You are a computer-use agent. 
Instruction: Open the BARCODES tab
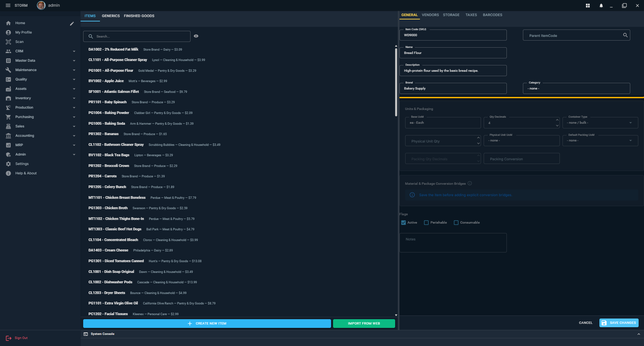click(492, 15)
